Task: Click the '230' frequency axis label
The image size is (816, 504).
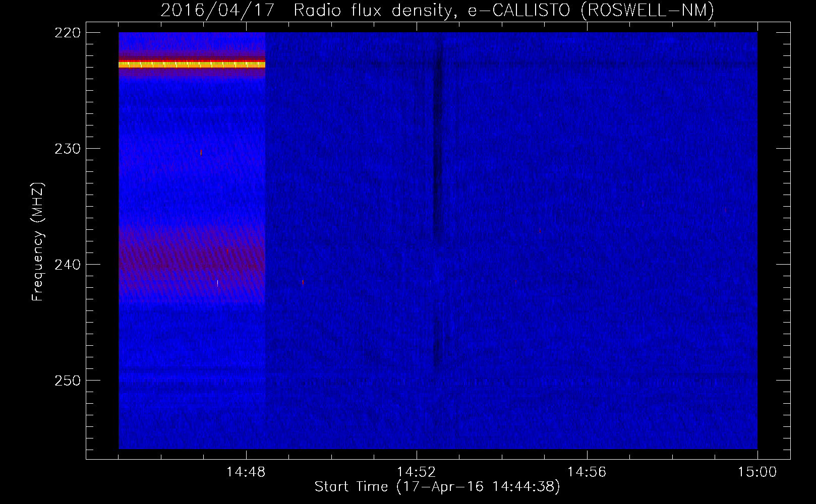Action: click(68, 149)
